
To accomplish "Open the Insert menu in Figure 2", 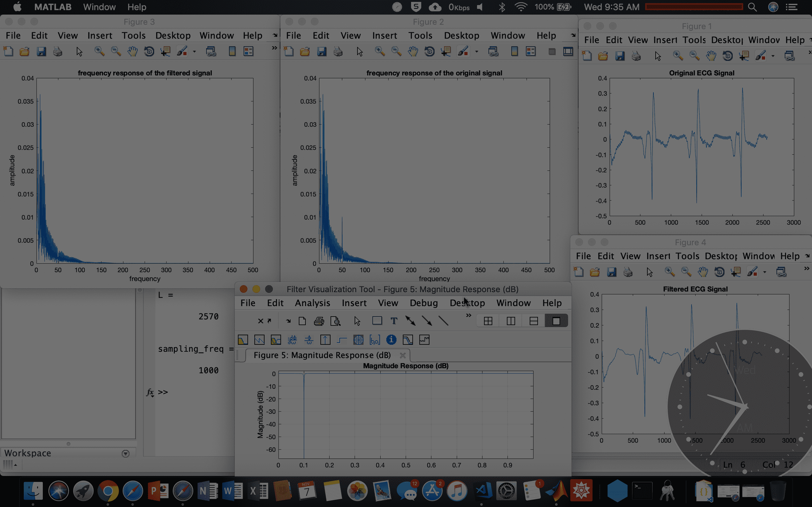I will [385, 35].
